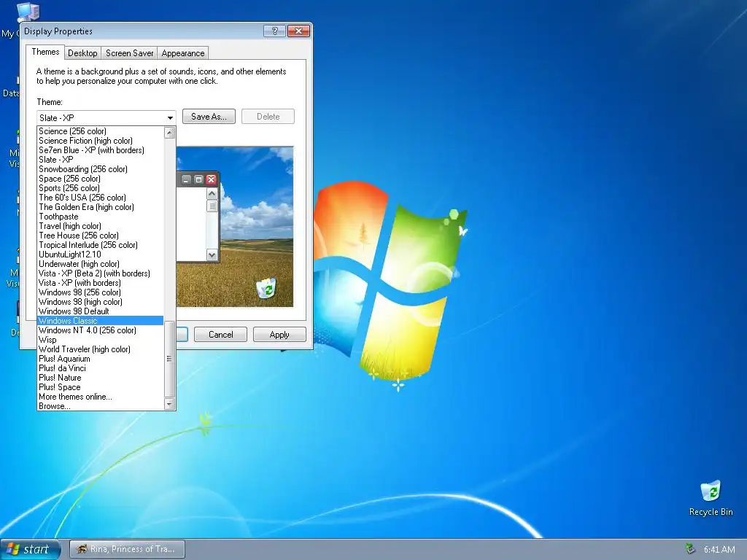Select UbuntuLight12.10 theme
The height and width of the screenshot is (560, 747).
pos(101,254)
